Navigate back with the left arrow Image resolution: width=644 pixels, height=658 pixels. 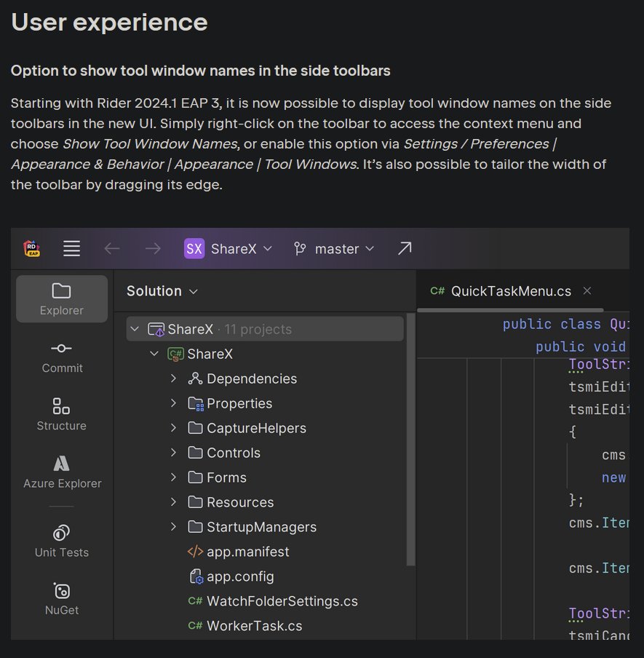coord(112,248)
